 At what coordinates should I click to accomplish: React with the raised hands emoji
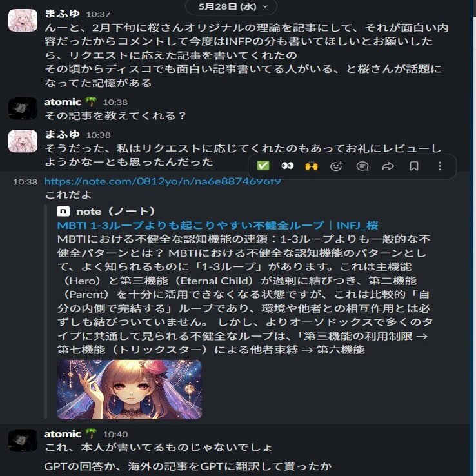[312, 166]
